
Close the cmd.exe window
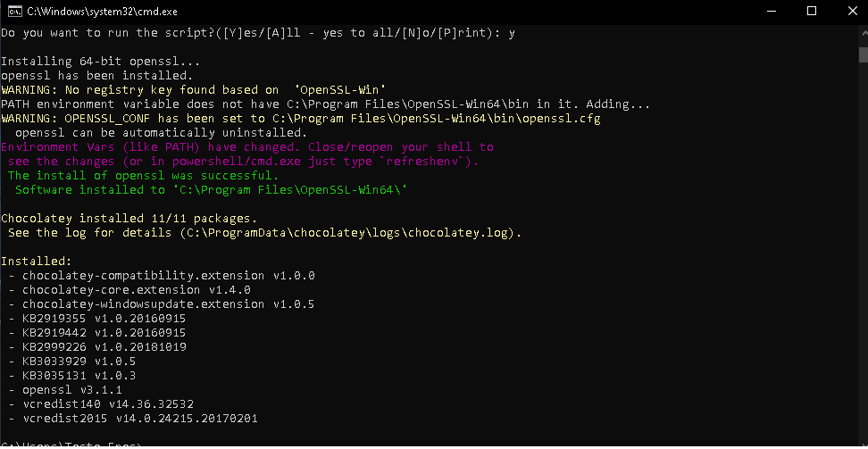[852, 11]
